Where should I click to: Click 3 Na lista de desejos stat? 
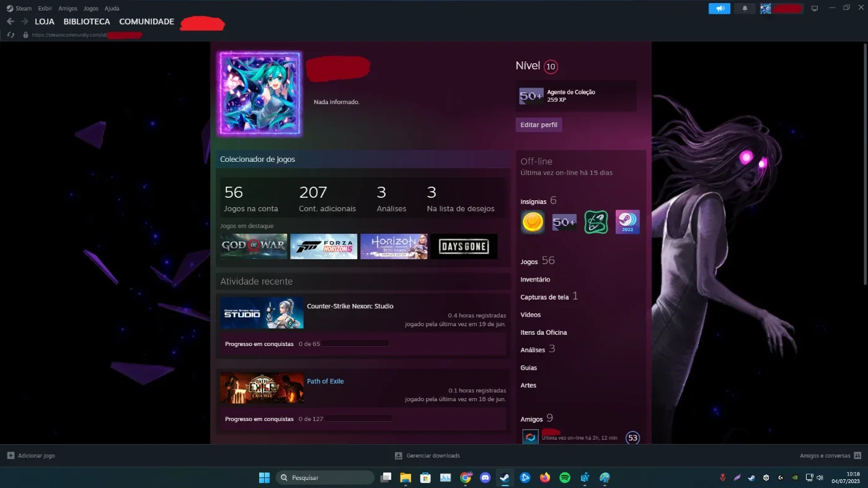[x=461, y=198]
